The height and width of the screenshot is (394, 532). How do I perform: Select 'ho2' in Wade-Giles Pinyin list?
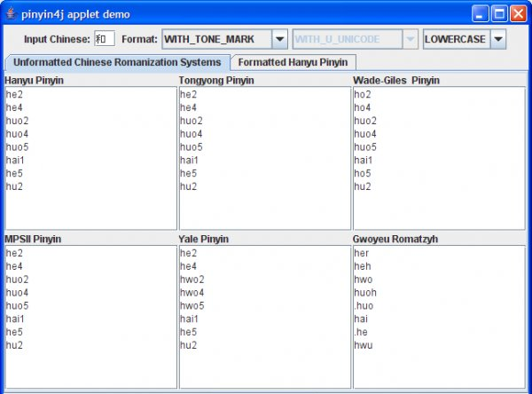(363, 94)
